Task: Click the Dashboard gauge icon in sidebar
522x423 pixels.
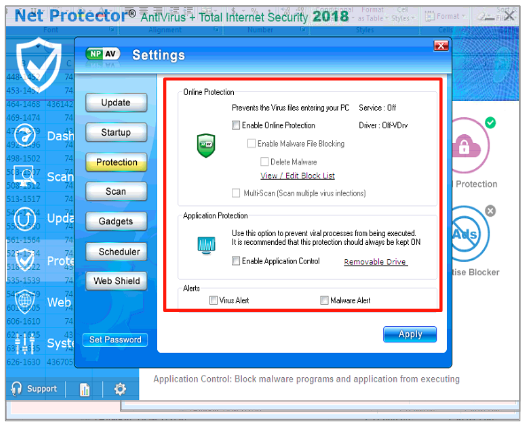Action: [x=25, y=135]
